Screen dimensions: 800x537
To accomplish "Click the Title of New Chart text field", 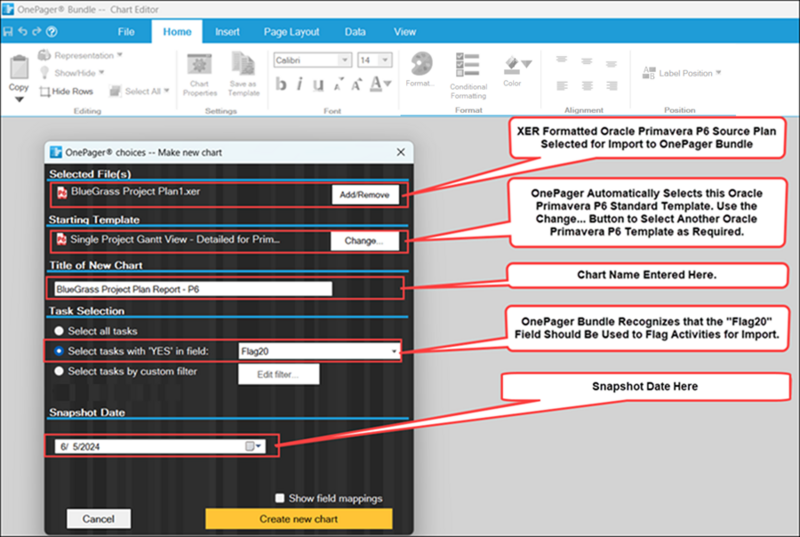I will (x=193, y=289).
